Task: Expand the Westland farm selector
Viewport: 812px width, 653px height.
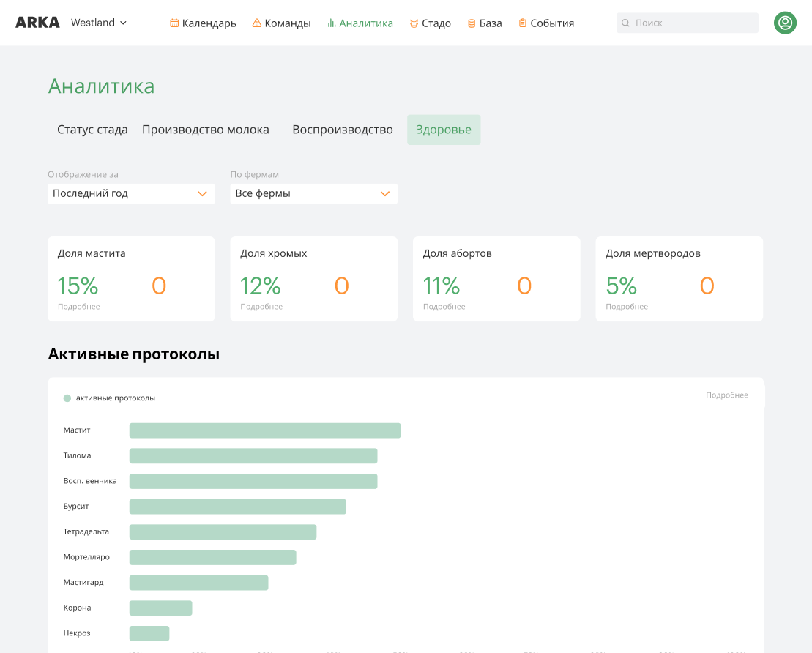Action: click(99, 23)
